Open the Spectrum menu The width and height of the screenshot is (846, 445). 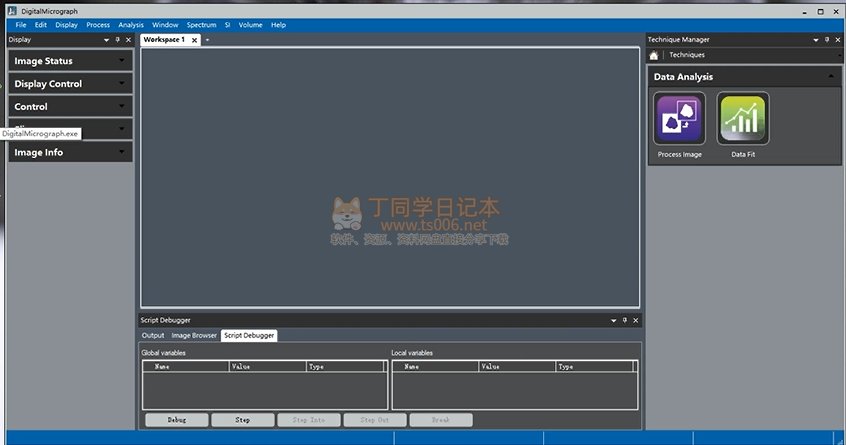201,25
